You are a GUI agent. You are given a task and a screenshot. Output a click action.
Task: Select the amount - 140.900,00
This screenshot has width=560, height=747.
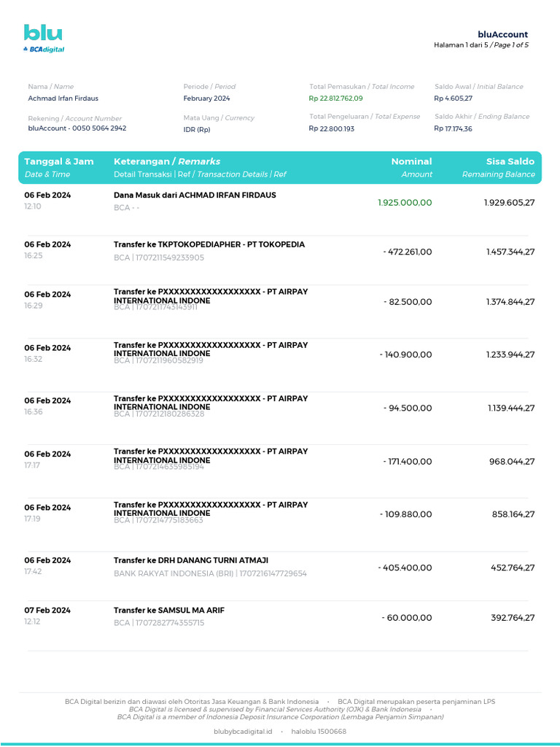tap(405, 355)
